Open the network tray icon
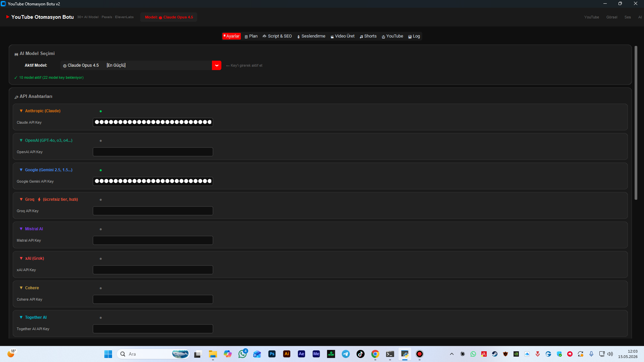 coord(602,354)
